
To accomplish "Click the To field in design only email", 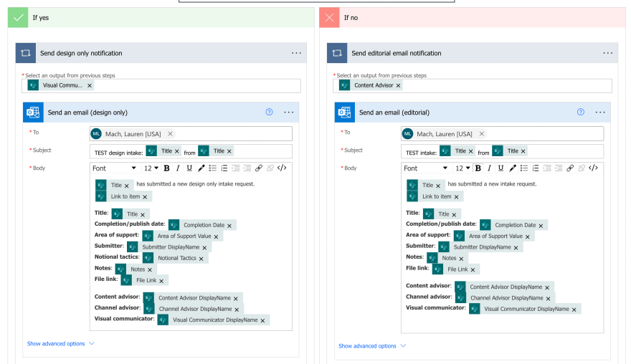I will tap(191, 134).
